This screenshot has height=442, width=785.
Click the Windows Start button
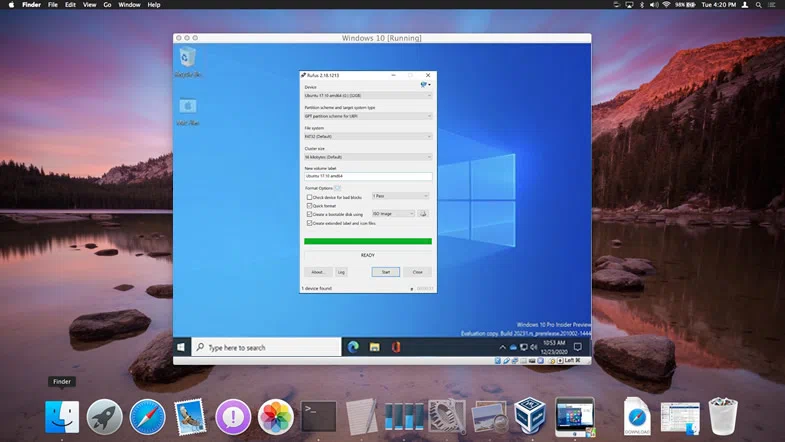181,347
